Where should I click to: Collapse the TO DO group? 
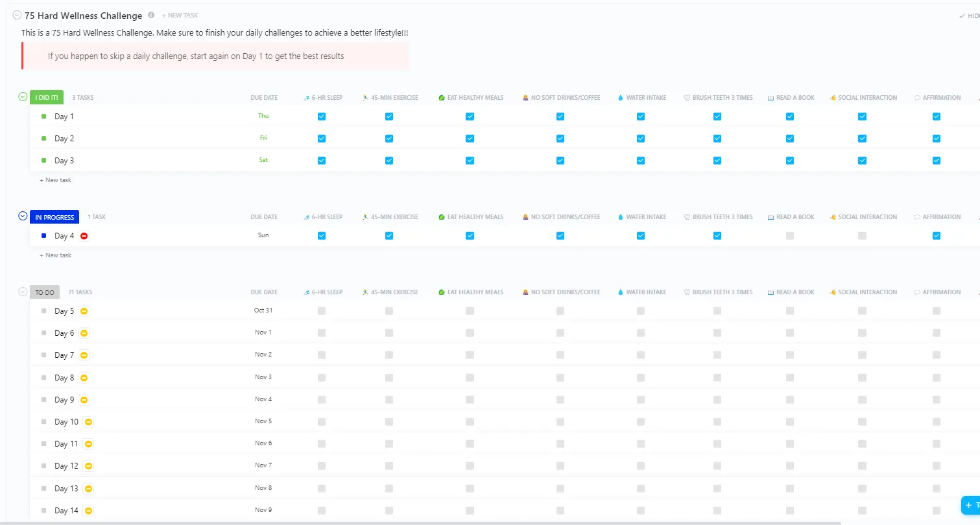click(x=23, y=292)
